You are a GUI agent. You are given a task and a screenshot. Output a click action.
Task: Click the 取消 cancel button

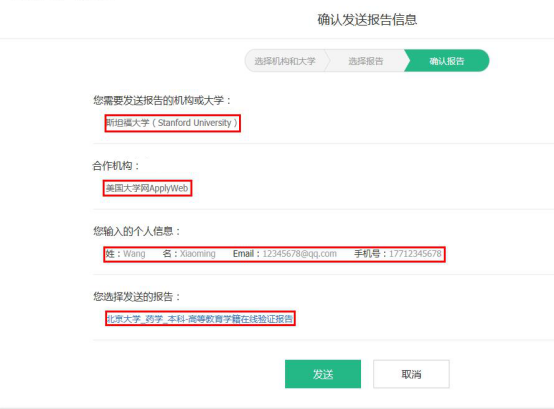[411, 374]
